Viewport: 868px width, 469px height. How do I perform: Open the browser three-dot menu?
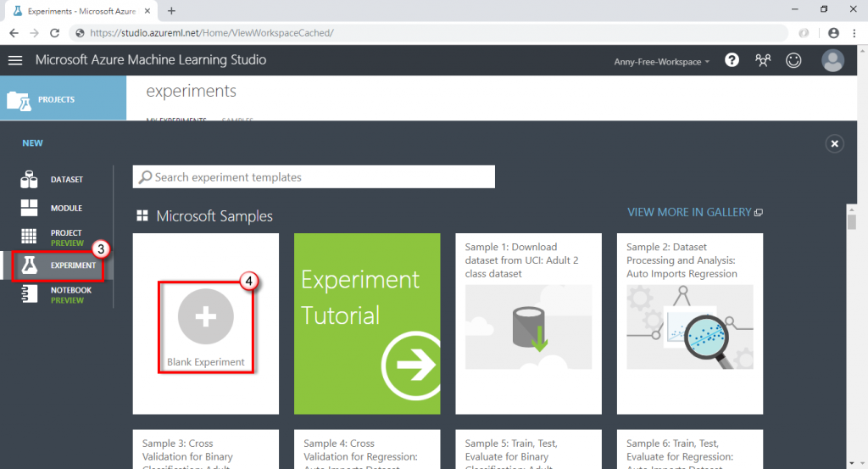pyautogui.click(x=854, y=33)
